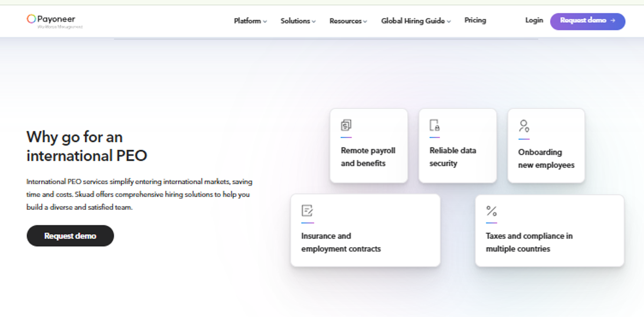Image resolution: width=644 pixels, height=317 pixels.
Task: Select the Reliable data security card
Action: [458, 146]
